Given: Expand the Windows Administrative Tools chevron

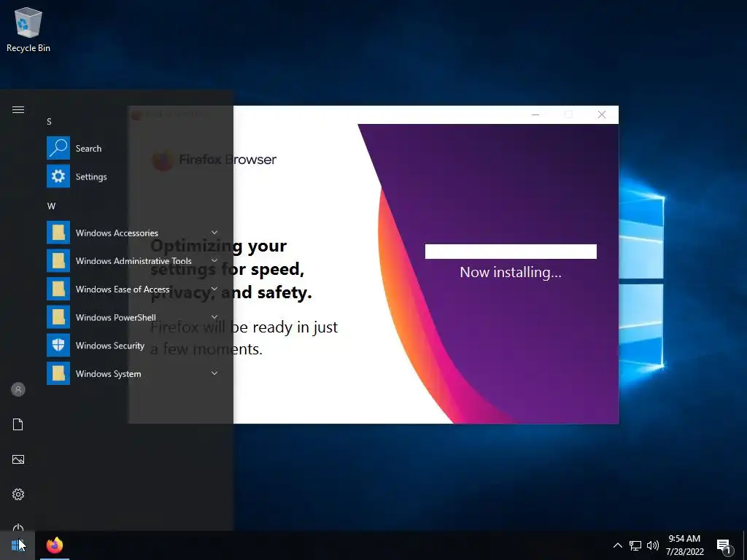Looking at the screenshot, I should (214, 260).
